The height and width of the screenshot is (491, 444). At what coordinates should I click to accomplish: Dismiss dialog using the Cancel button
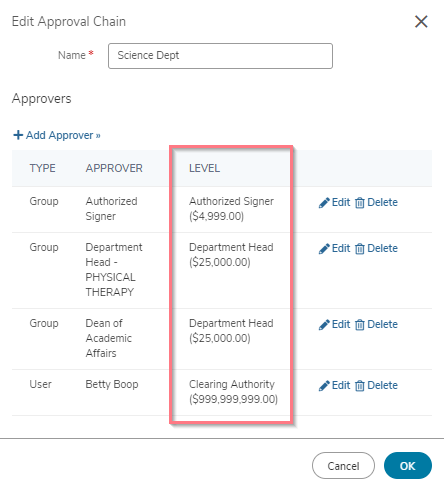point(343,465)
